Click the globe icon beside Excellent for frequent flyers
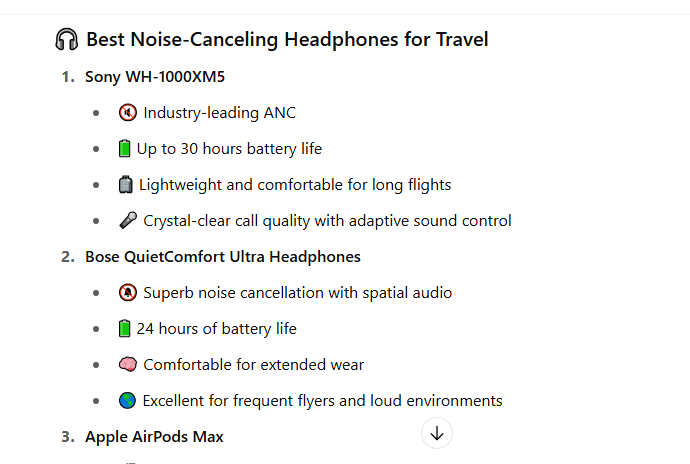 pos(127,401)
